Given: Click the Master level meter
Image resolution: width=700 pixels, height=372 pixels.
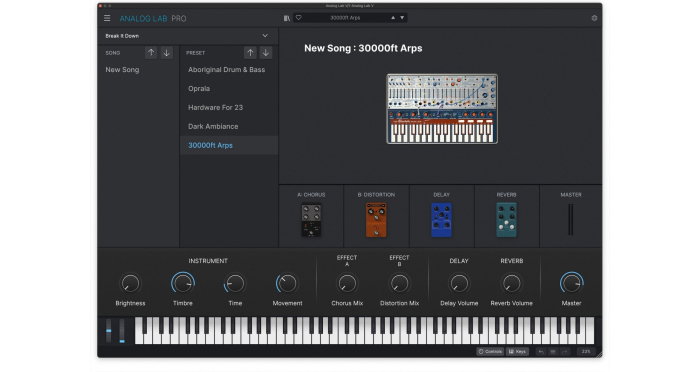Looking at the screenshot, I should coord(571,220).
